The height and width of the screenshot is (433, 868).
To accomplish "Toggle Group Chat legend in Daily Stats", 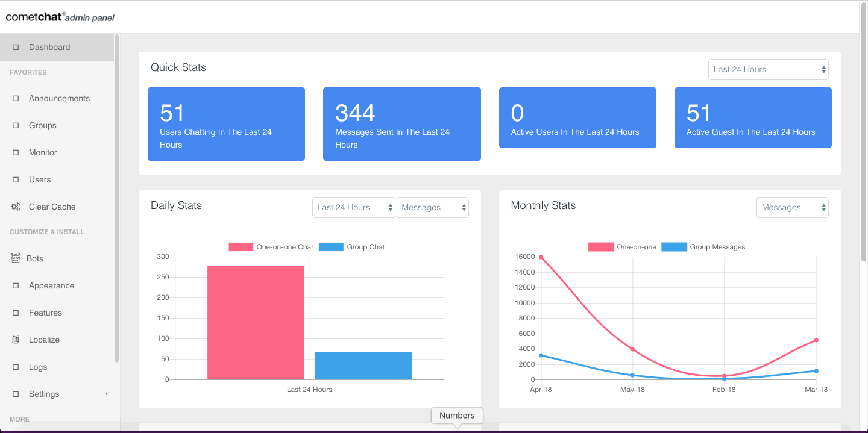I will [x=351, y=247].
